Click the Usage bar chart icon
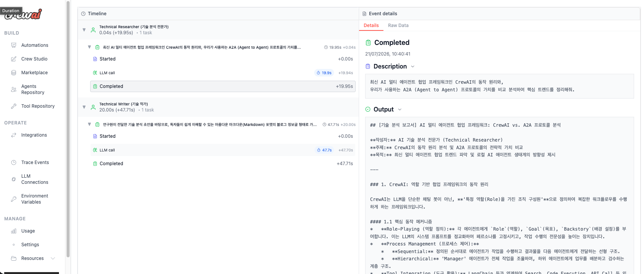This screenshot has width=644, height=274. 14,231
